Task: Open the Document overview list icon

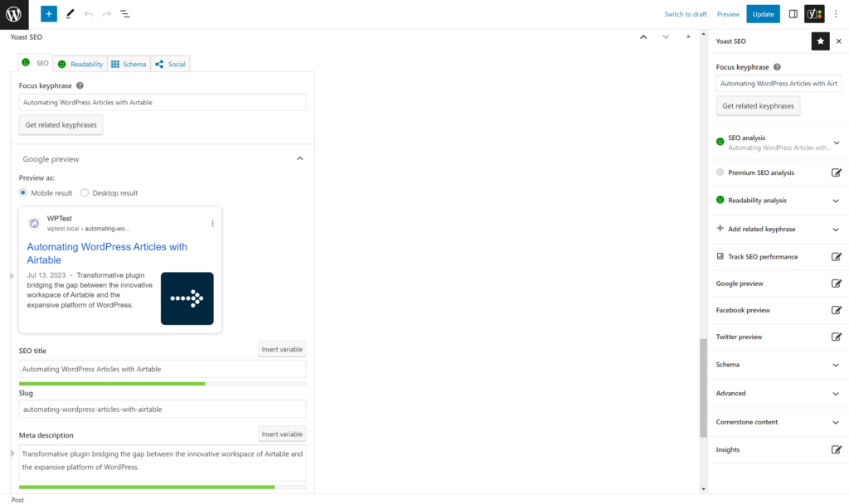Action: (x=125, y=14)
